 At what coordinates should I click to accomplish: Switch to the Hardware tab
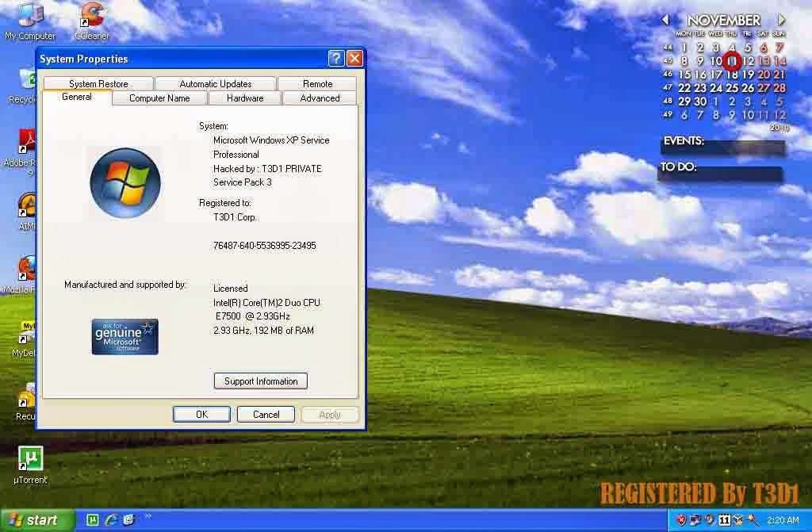[x=245, y=98]
